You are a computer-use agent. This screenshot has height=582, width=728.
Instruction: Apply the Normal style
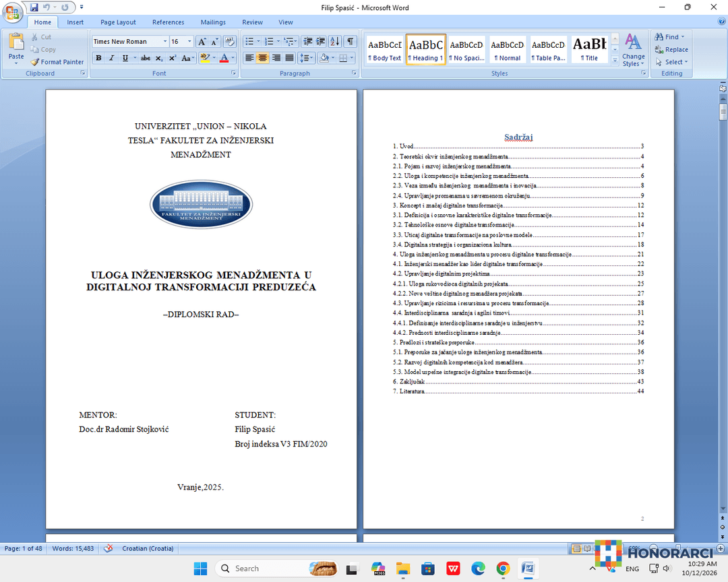(508, 49)
